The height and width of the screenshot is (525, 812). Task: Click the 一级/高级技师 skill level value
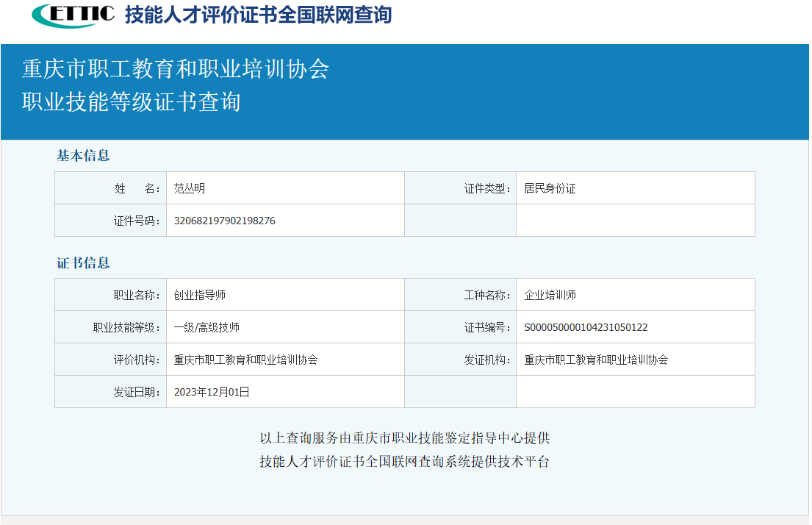(x=206, y=327)
